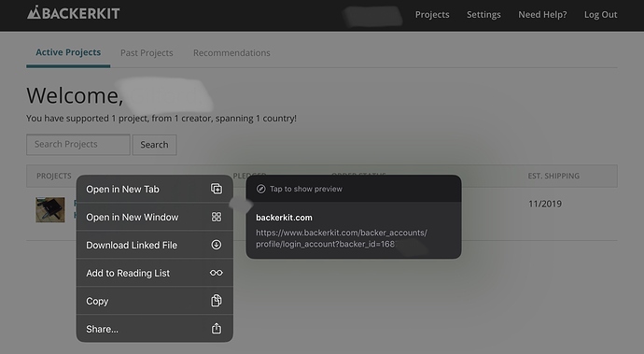This screenshot has width=644, height=354.
Task: Click the BackerKit logo
Action: pyautogui.click(x=74, y=13)
